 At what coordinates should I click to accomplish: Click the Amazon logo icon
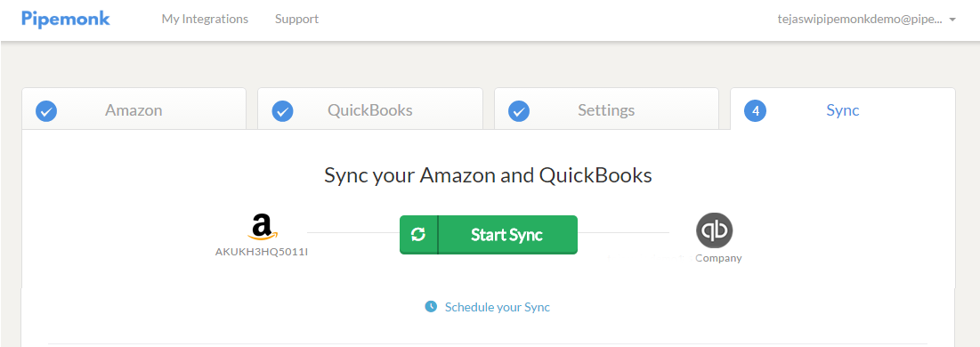coord(263,228)
